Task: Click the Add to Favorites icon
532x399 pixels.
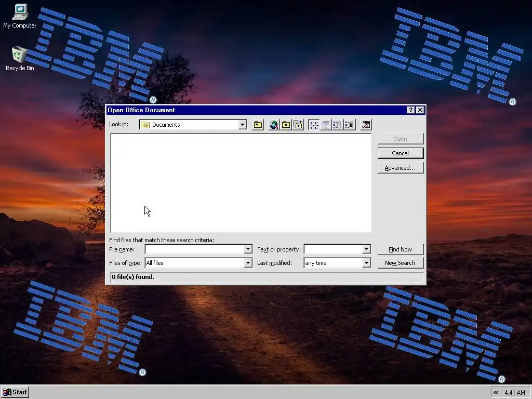Action: [298, 125]
